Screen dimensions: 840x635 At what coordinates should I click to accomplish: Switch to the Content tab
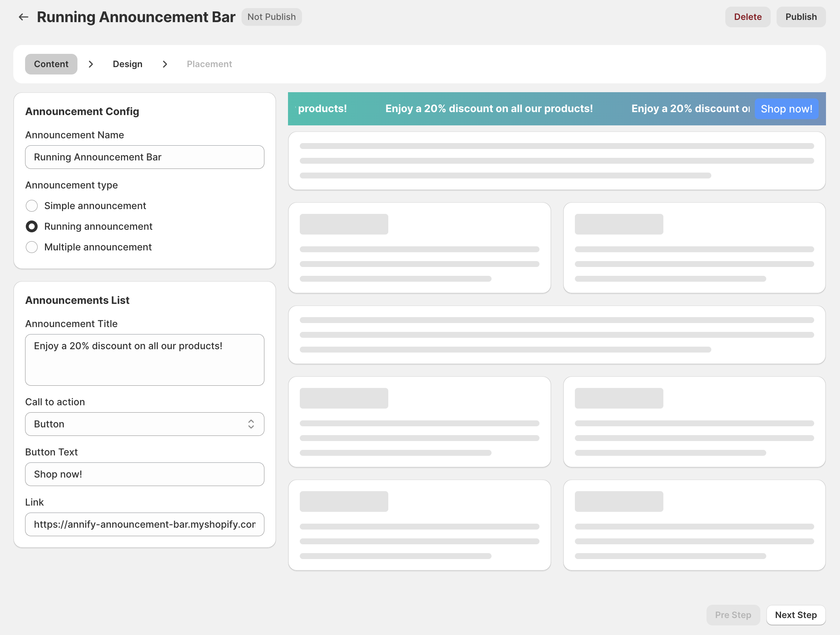pos(51,64)
